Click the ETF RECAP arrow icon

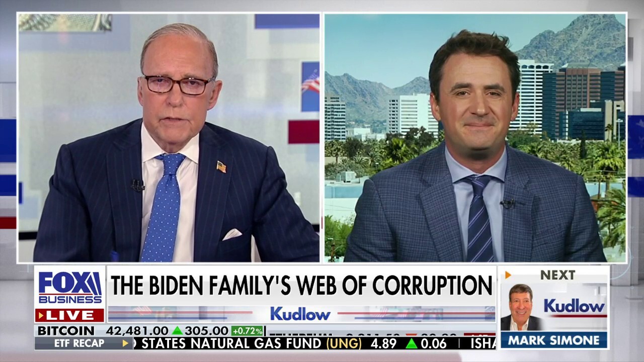click(125, 343)
